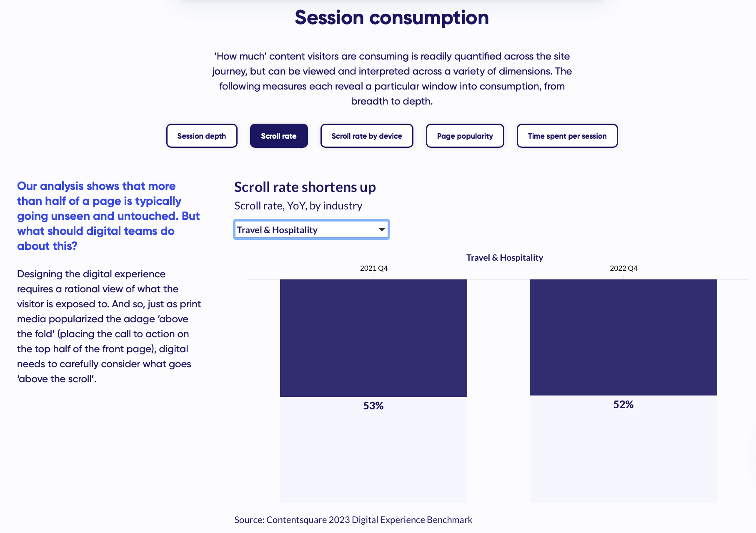Show the Time spent per session tab
The width and height of the screenshot is (756, 533).
pos(567,136)
